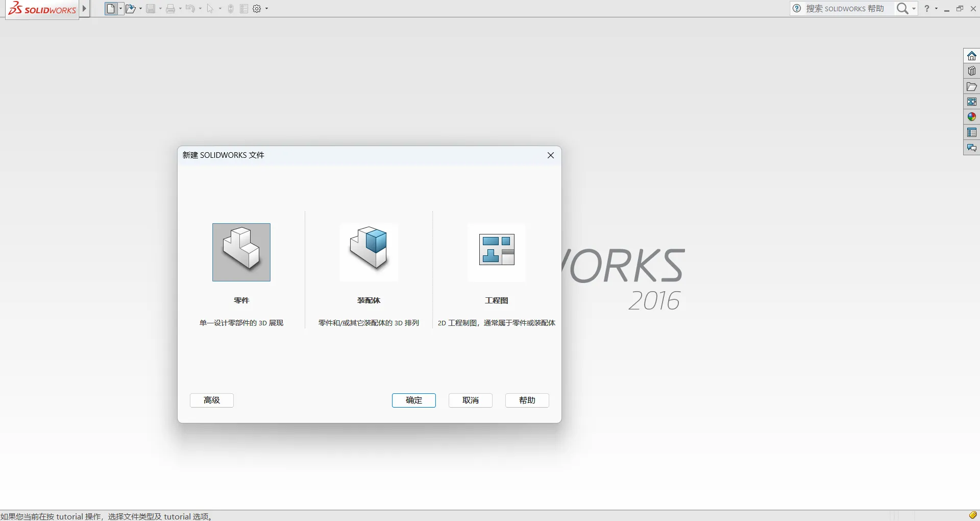This screenshot has height=521, width=980.
Task: Click the Rebuild traffic light icon
Action: pyautogui.click(x=231, y=9)
